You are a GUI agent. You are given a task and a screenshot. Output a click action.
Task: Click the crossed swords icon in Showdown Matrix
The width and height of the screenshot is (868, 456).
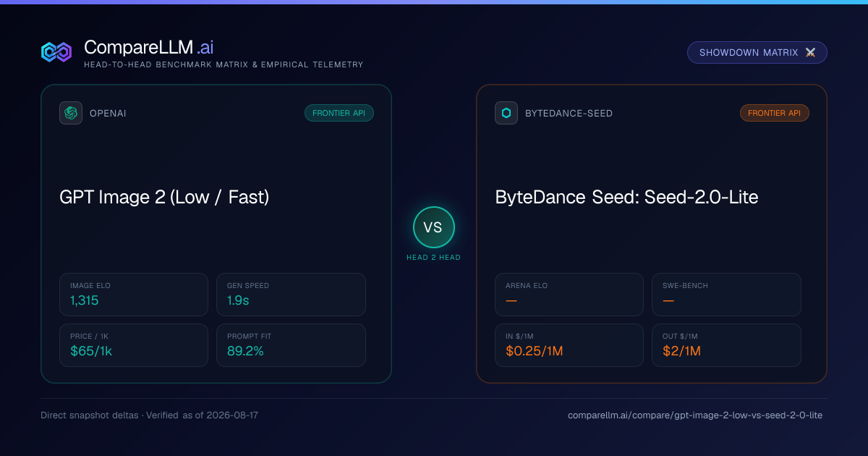(810, 53)
